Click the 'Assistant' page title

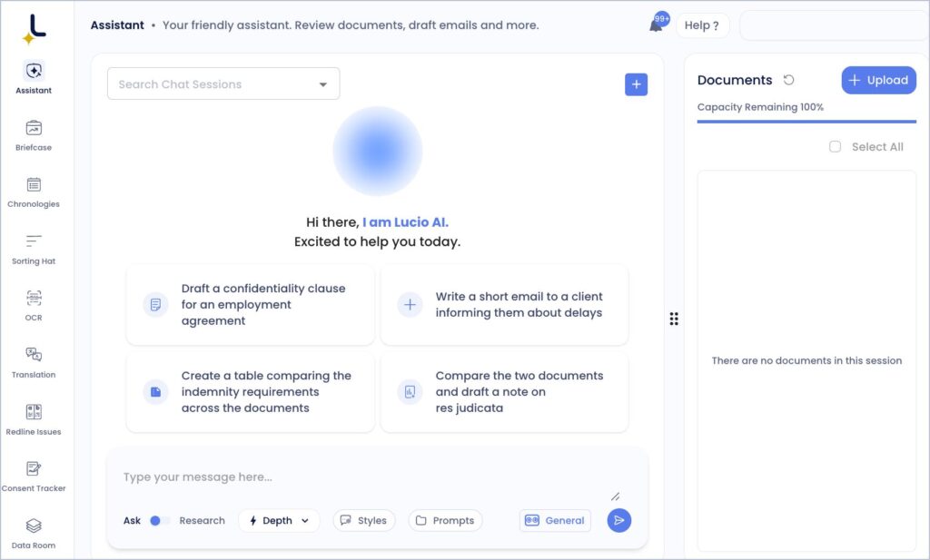pos(117,25)
